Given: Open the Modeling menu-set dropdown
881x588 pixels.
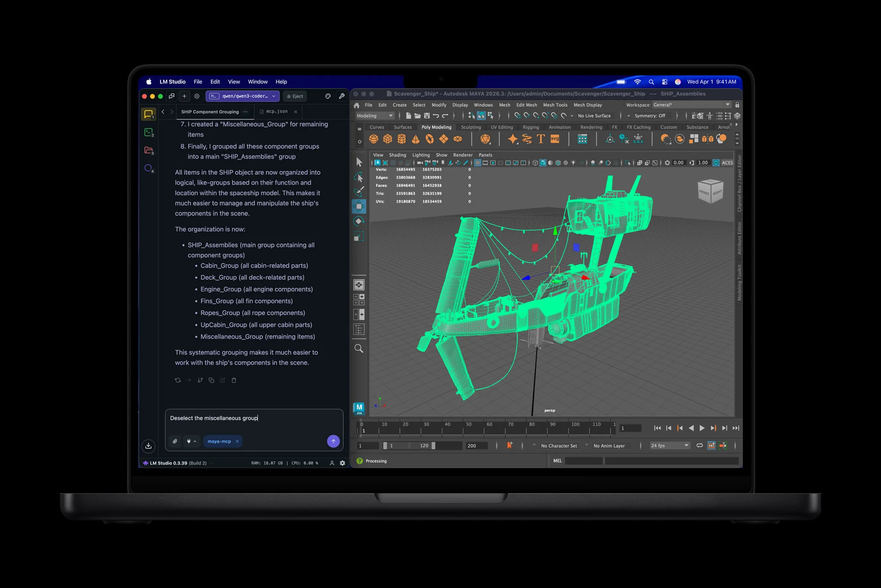Looking at the screenshot, I should coord(374,116).
